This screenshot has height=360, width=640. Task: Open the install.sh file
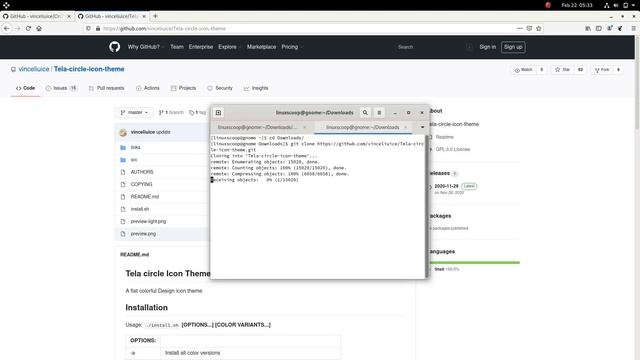tap(140, 209)
